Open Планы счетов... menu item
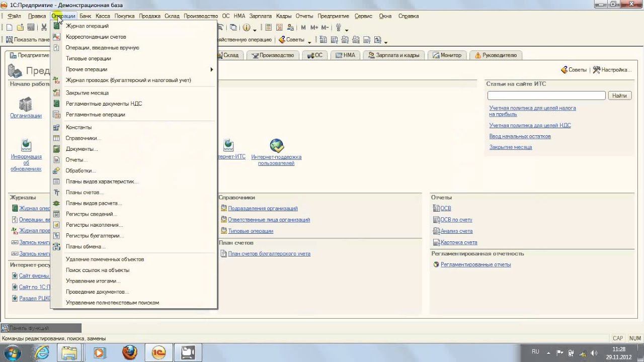 134,193
